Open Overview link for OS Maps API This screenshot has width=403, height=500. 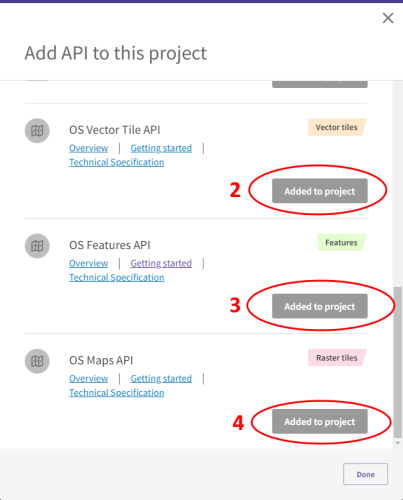click(88, 379)
